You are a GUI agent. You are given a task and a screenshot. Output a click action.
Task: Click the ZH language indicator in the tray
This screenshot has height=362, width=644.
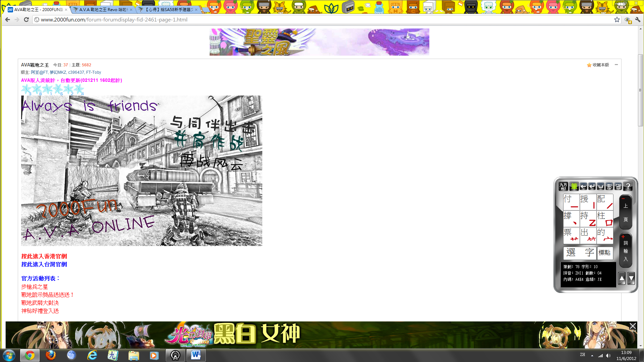pyautogui.click(x=583, y=355)
